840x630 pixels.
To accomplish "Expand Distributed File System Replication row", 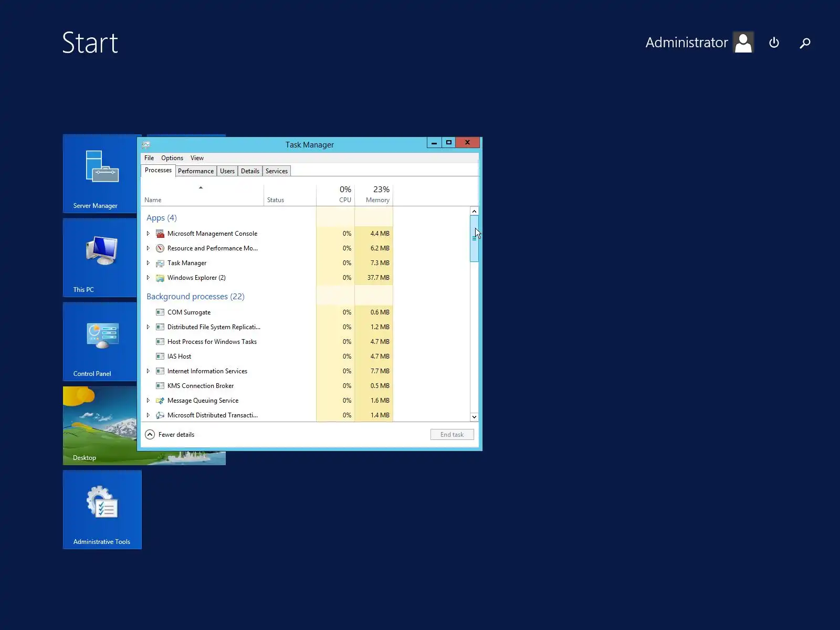I will [x=148, y=327].
